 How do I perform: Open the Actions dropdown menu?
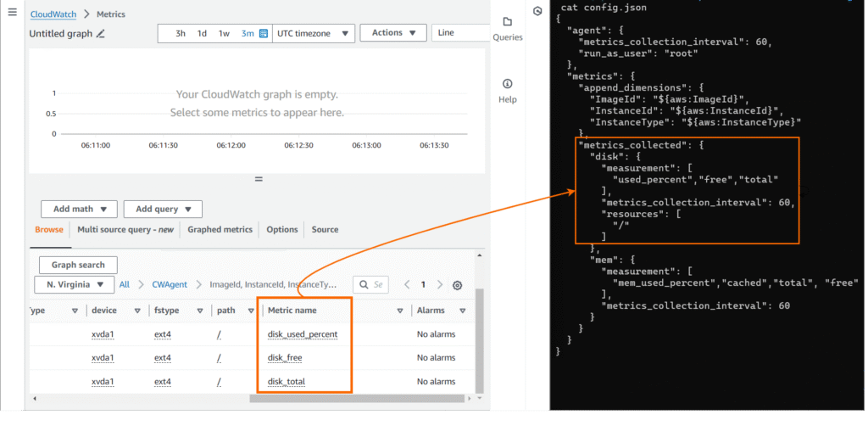click(x=392, y=32)
